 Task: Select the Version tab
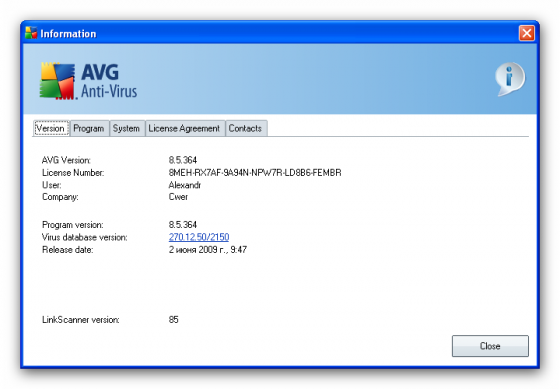51,128
